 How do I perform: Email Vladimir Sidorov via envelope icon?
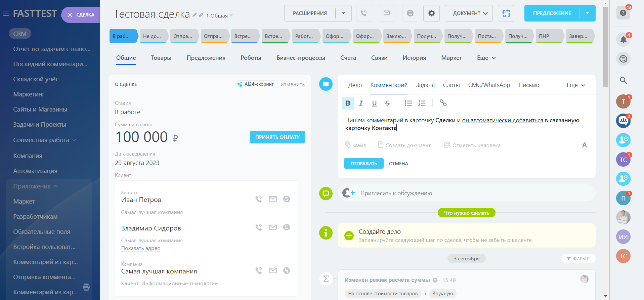273,227
